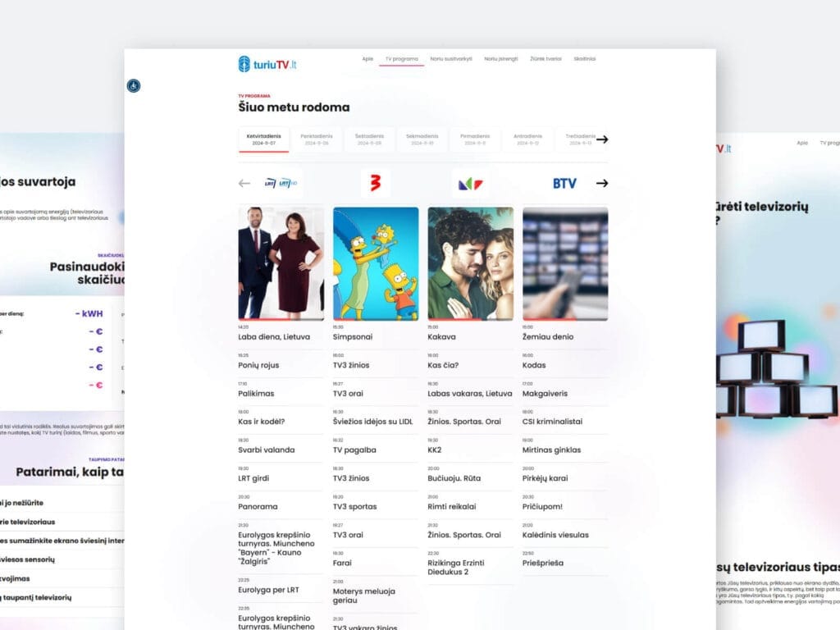Click the Labas vakaras, Lietuva listing
The image size is (840, 630).
[x=470, y=394]
